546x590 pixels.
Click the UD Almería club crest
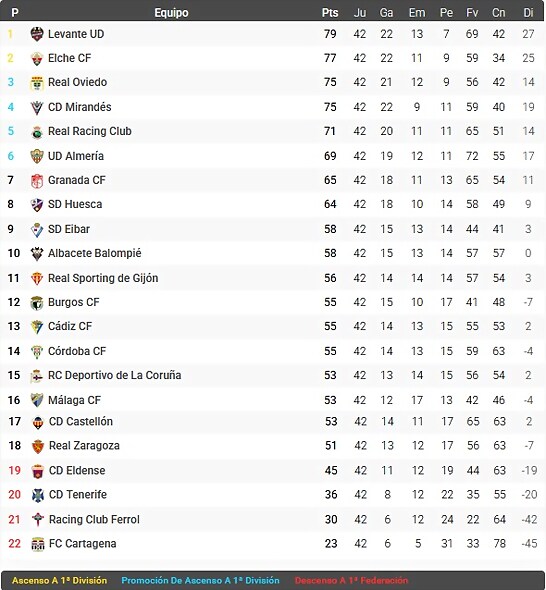[x=37, y=156]
